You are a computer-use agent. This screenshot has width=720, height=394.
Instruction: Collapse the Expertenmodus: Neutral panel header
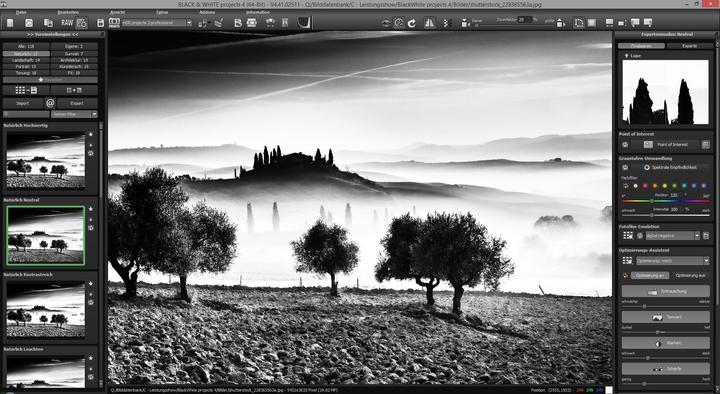pyautogui.click(x=667, y=34)
